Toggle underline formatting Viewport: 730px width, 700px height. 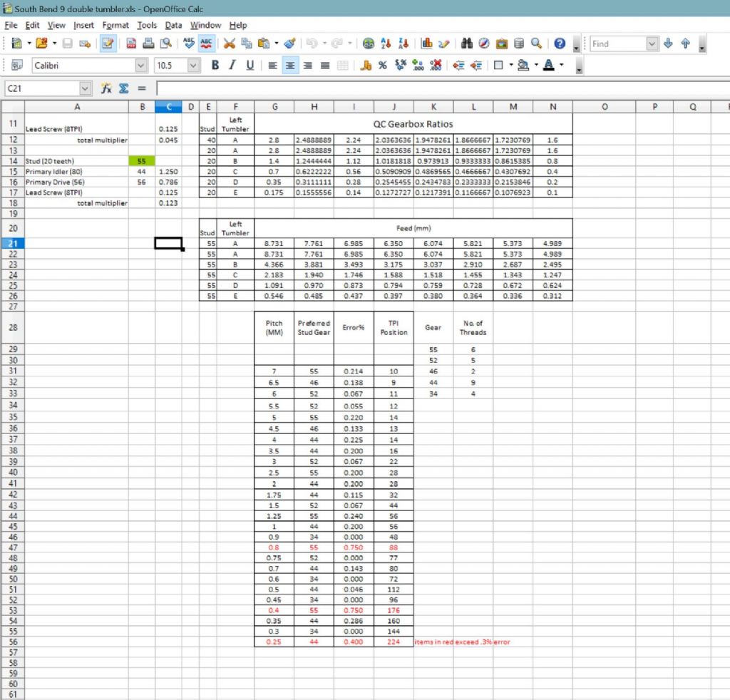(x=250, y=65)
